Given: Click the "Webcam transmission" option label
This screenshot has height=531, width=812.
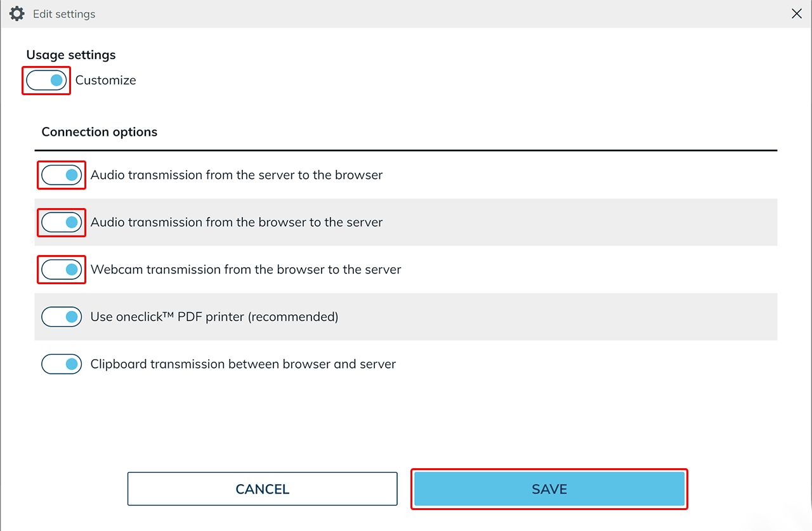Looking at the screenshot, I should tap(246, 270).
